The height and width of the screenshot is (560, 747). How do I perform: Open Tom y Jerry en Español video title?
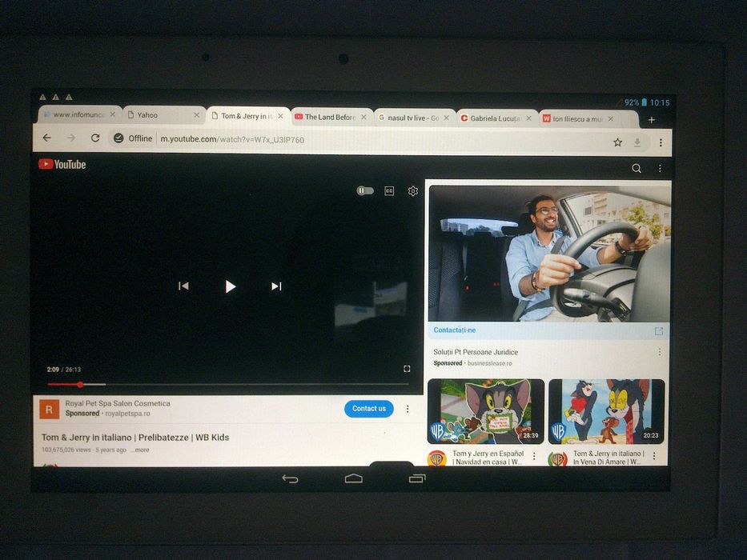[x=488, y=458]
